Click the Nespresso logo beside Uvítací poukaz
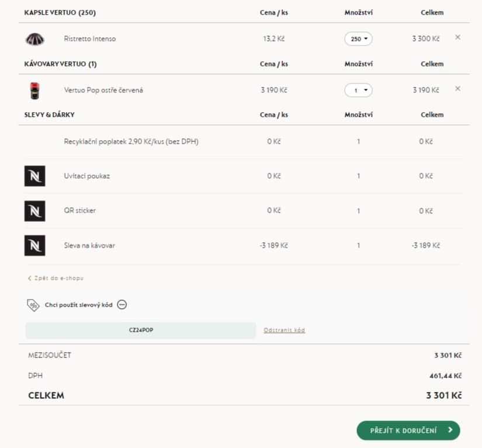The image size is (482, 448). (x=34, y=176)
